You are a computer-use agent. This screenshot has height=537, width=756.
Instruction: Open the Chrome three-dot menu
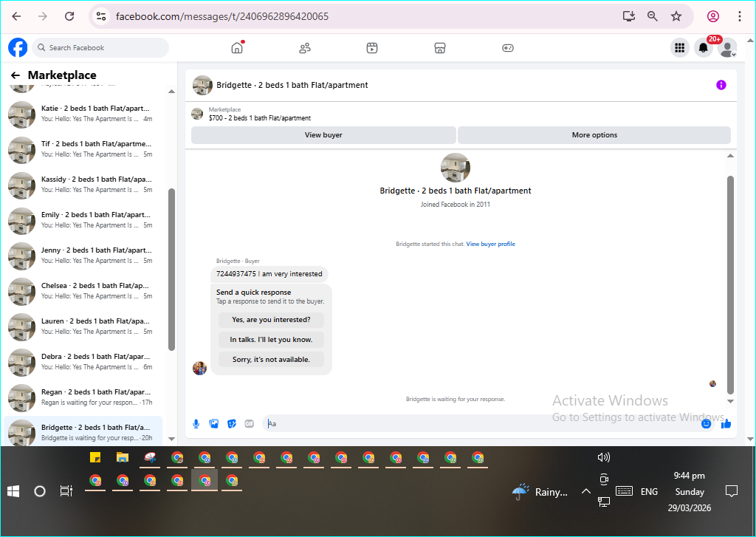(x=740, y=16)
